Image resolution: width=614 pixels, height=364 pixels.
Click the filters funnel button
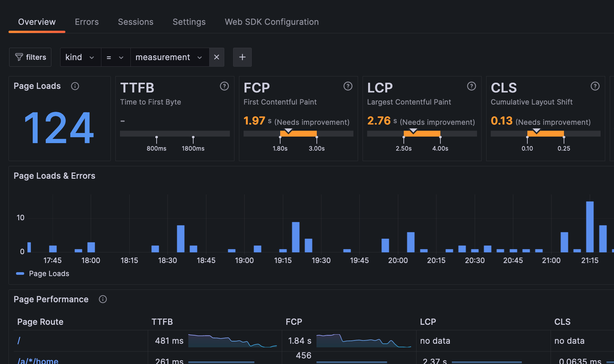pos(30,57)
